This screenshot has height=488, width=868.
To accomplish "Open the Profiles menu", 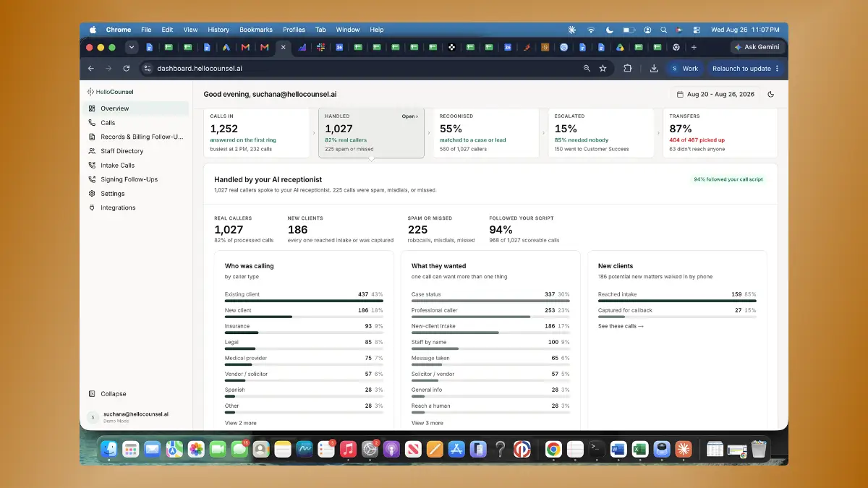I will pyautogui.click(x=294, y=30).
